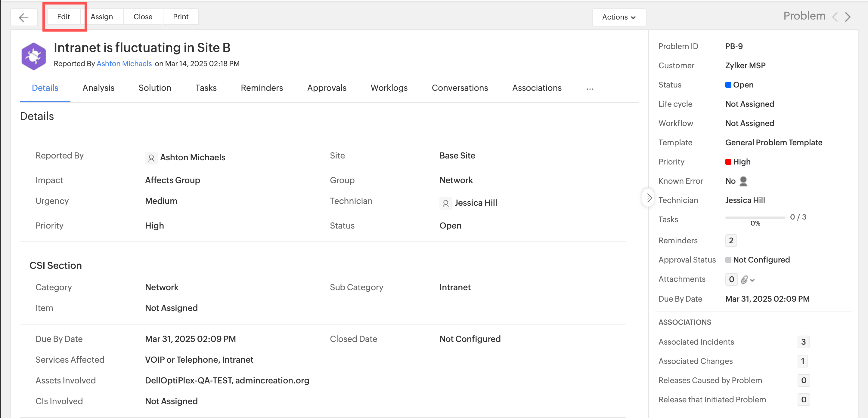Open the Actions dropdown
This screenshot has height=418, width=868.
pos(619,17)
